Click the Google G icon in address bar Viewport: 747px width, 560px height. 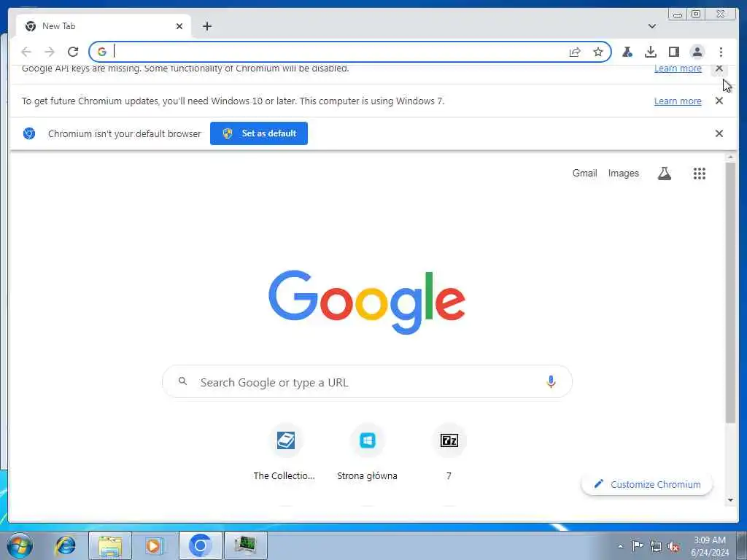pyautogui.click(x=101, y=52)
